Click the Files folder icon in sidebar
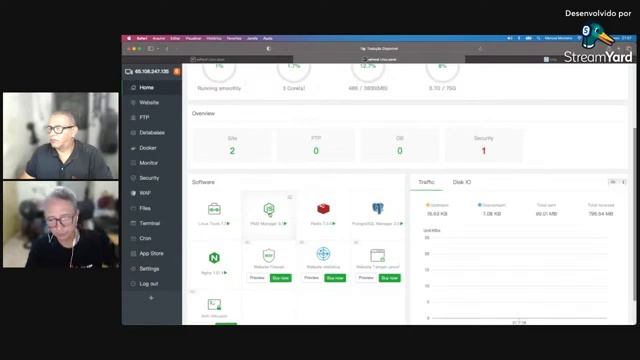This screenshot has height=360, width=640. tap(133, 208)
